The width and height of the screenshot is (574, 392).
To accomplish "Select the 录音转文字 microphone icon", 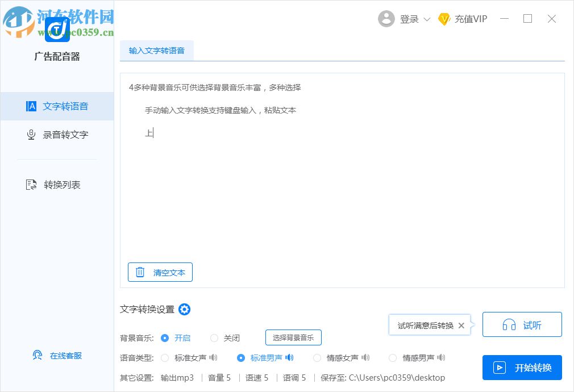I will pyautogui.click(x=31, y=135).
